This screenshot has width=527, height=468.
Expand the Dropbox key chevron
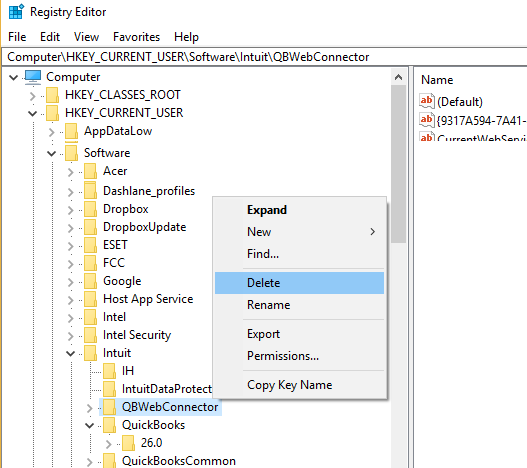click(x=71, y=210)
